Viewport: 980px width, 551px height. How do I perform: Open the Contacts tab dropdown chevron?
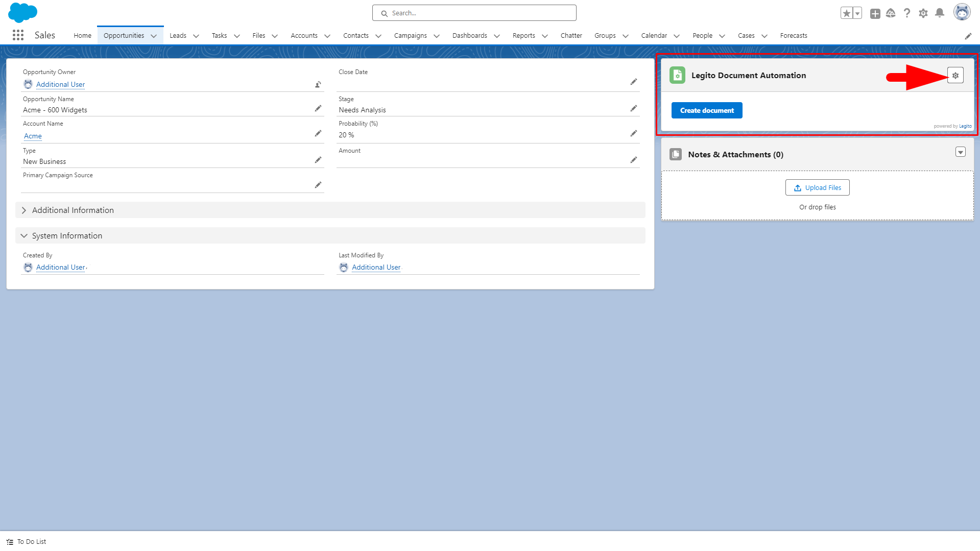point(378,36)
